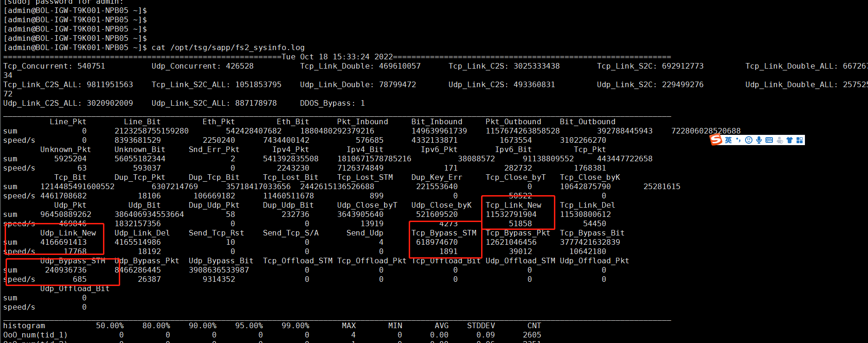Click the Udp_Offload_Bit column header
This screenshot has width=868, height=343.
[x=75, y=288]
